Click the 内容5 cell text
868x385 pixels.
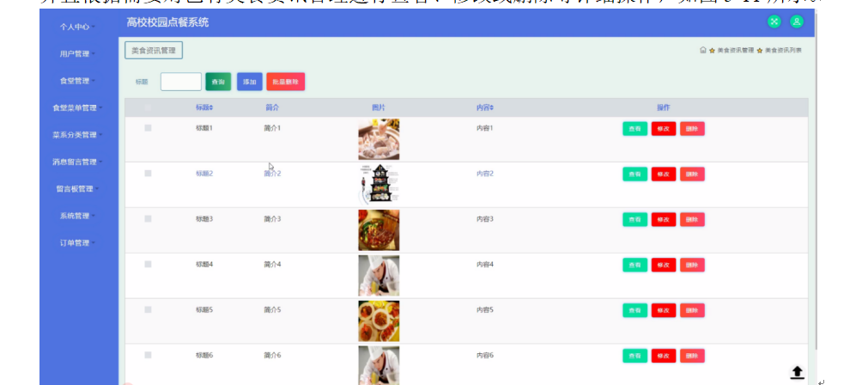click(485, 309)
